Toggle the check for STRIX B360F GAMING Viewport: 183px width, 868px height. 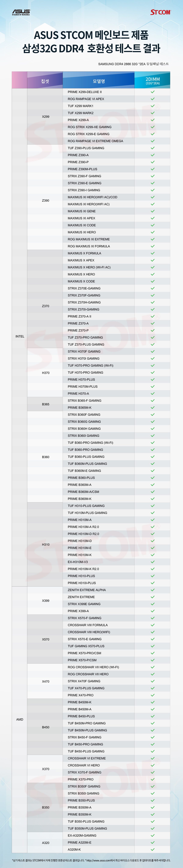153,414
